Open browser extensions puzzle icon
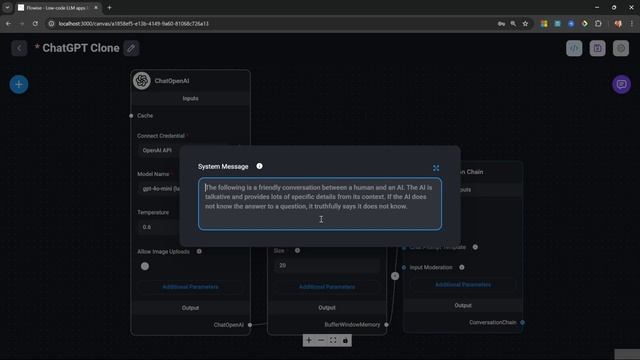 click(x=598, y=24)
